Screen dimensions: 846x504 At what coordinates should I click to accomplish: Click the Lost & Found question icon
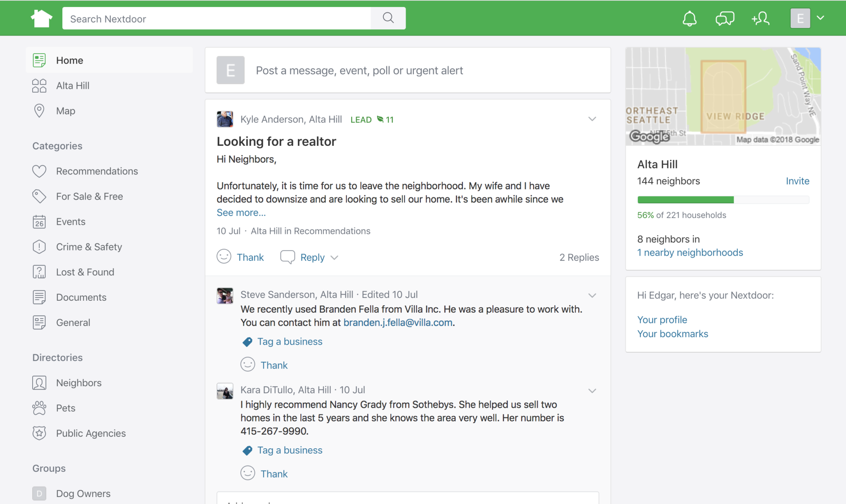coord(39,272)
